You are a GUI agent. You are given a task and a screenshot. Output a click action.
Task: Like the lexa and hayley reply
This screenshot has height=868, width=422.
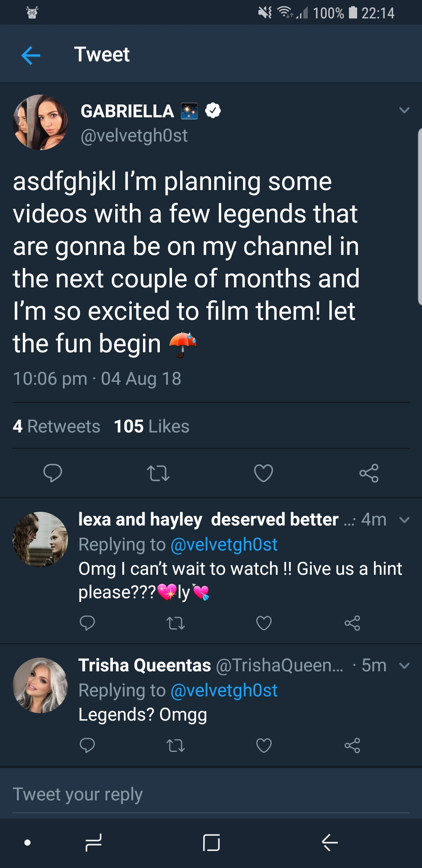click(x=264, y=623)
